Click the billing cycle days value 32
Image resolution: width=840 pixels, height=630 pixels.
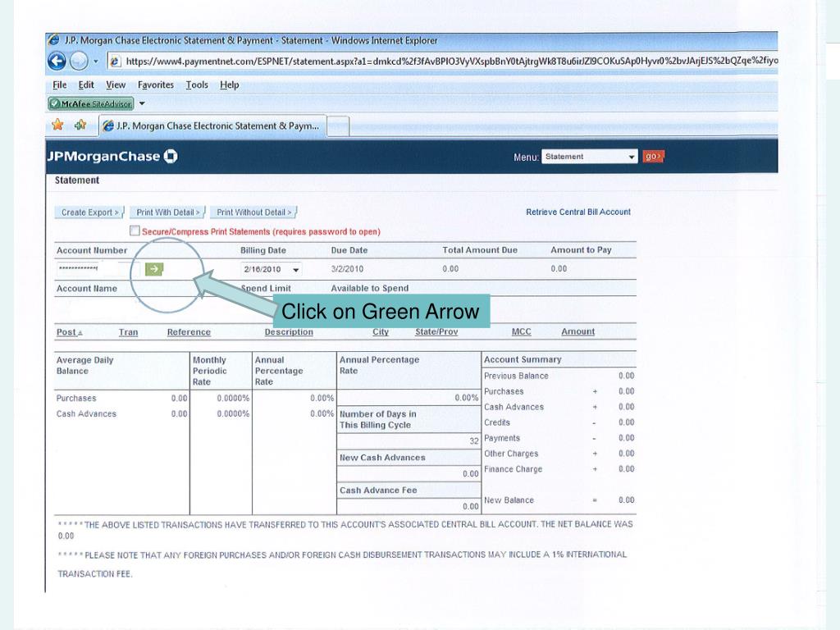tap(474, 441)
